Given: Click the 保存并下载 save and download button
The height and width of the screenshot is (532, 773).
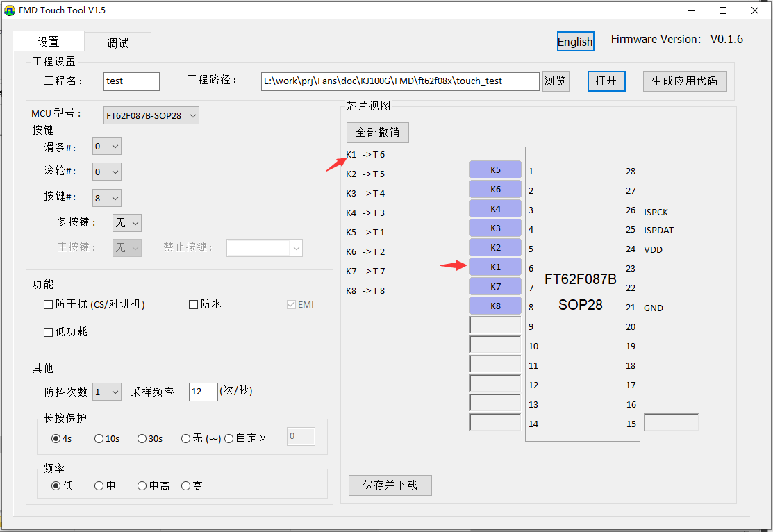Looking at the screenshot, I should tap(390, 485).
